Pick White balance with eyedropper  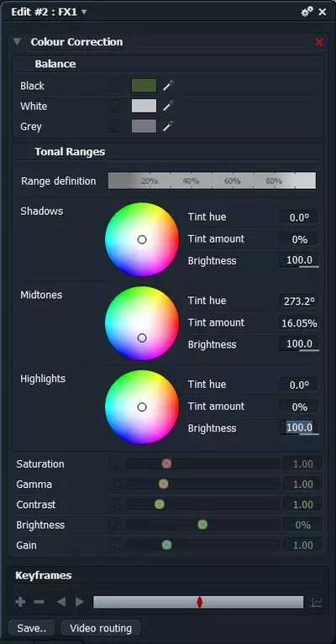168,106
